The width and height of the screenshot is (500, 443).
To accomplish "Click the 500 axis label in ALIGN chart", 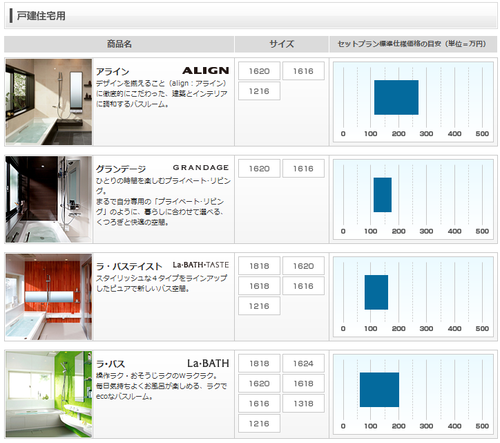I will 482,134.
